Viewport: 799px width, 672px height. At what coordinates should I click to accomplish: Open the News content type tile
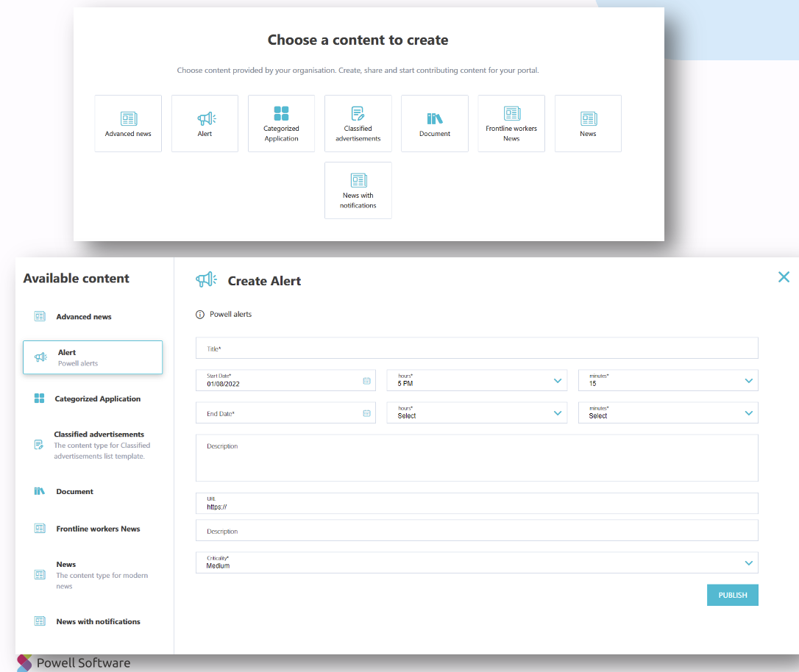(587, 123)
